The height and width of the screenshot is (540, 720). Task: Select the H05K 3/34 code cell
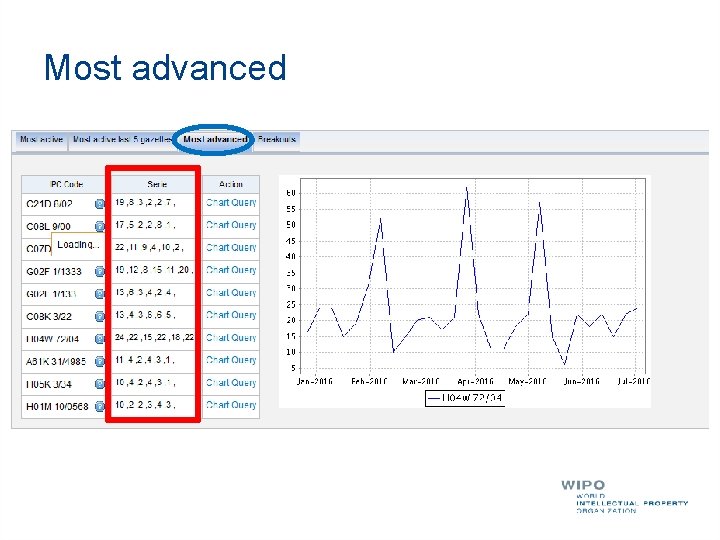49,384
